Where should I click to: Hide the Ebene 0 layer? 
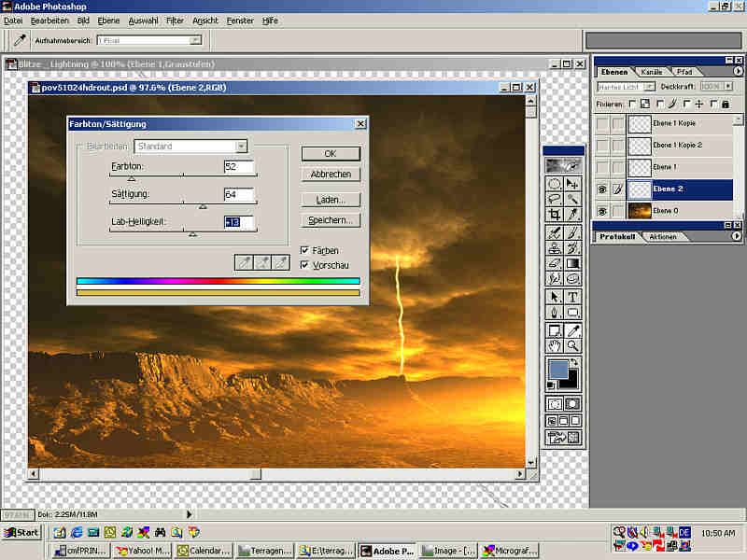[602, 212]
